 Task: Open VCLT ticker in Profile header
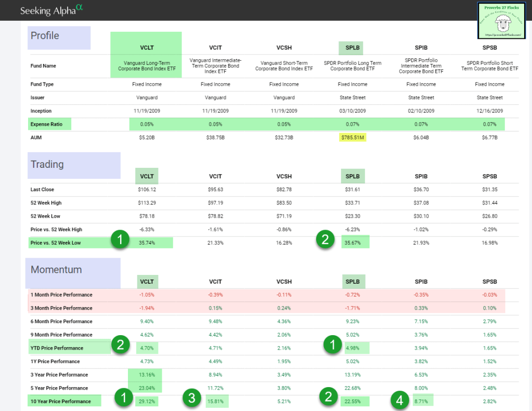click(x=146, y=48)
